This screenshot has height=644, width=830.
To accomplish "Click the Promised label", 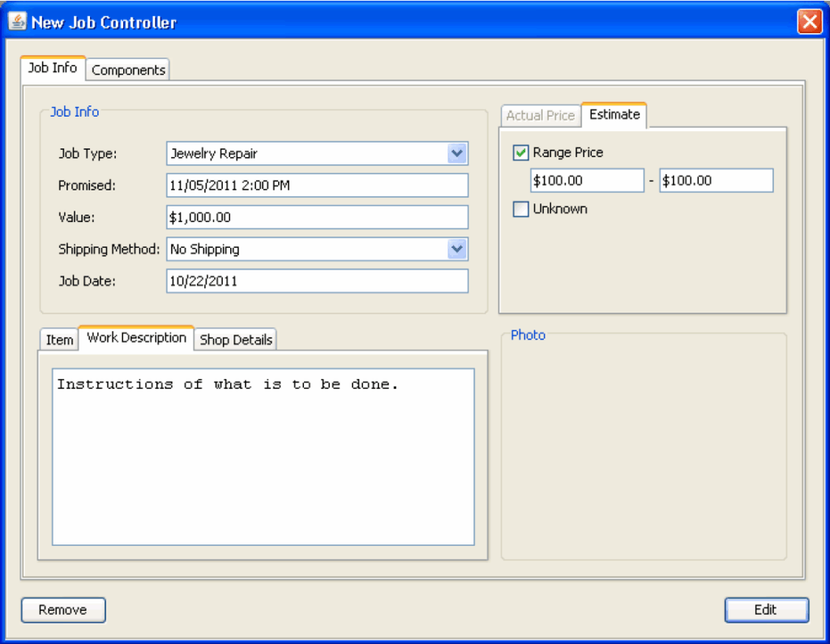I will point(87,186).
